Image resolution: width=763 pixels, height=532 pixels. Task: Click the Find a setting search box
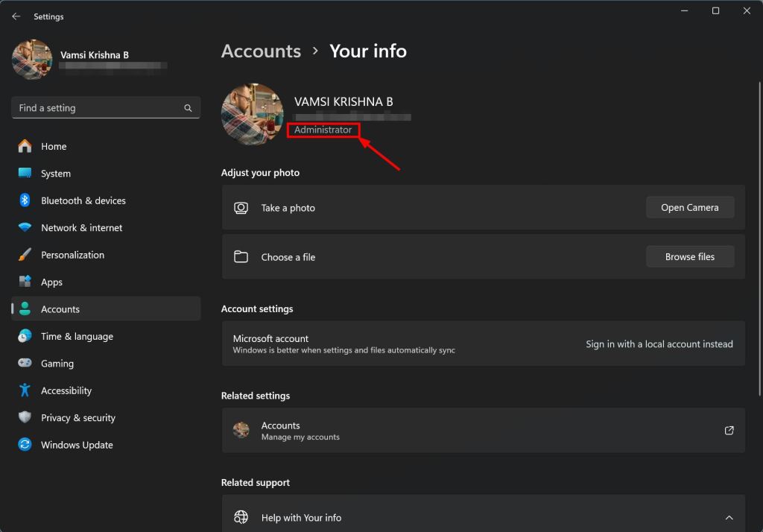106,107
